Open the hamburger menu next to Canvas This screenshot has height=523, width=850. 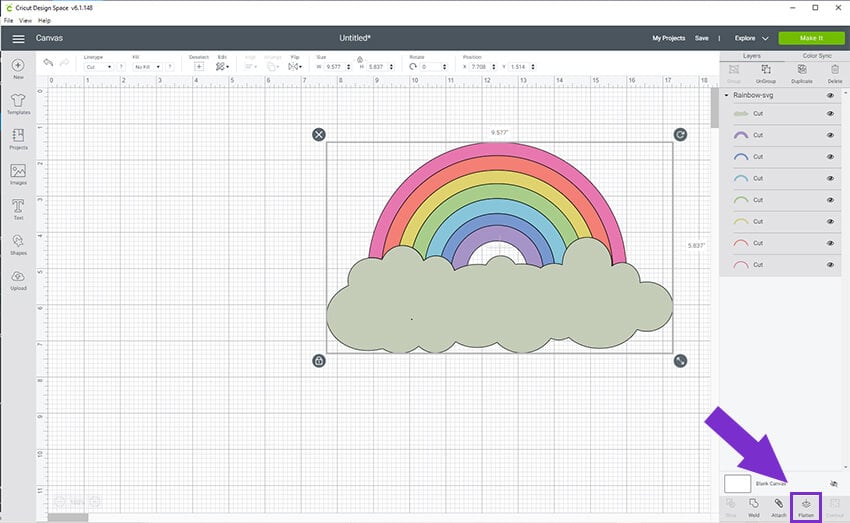[x=18, y=38]
